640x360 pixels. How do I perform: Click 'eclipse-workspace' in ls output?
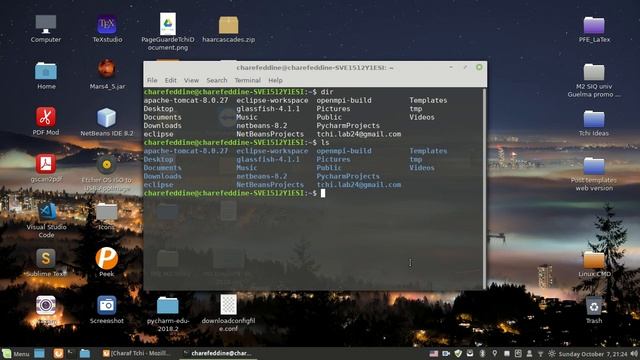tap(272, 151)
